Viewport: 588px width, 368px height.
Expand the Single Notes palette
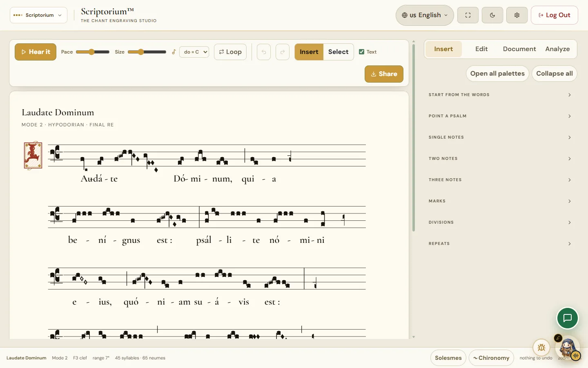pyautogui.click(x=500, y=137)
